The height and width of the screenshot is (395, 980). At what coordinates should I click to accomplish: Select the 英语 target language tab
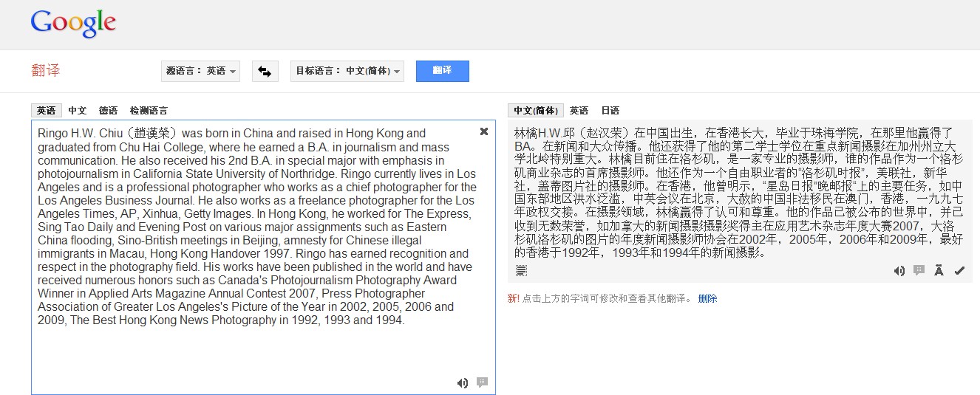pos(579,110)
